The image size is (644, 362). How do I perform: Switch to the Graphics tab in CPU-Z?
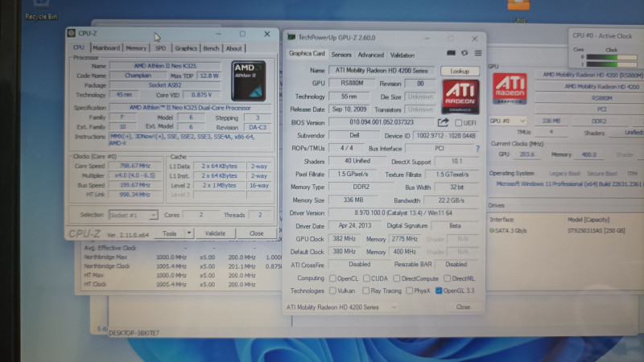[x=186, y=48]
